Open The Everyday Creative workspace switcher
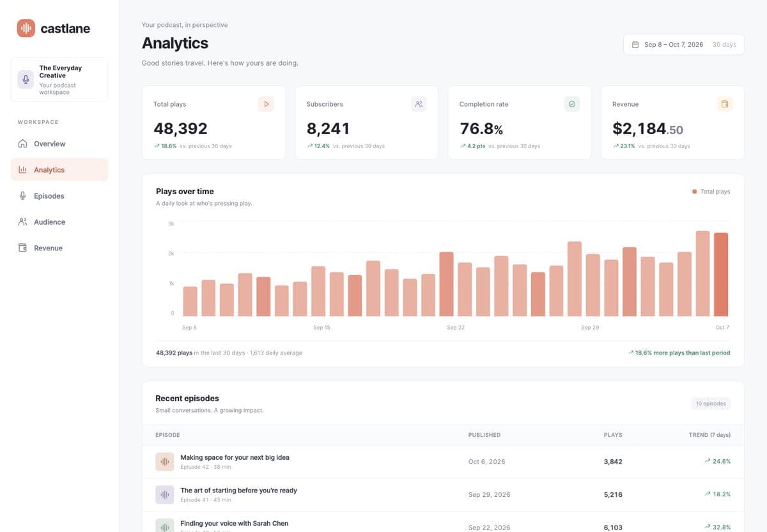Screen dimensions: 767x532 [59, 80]
